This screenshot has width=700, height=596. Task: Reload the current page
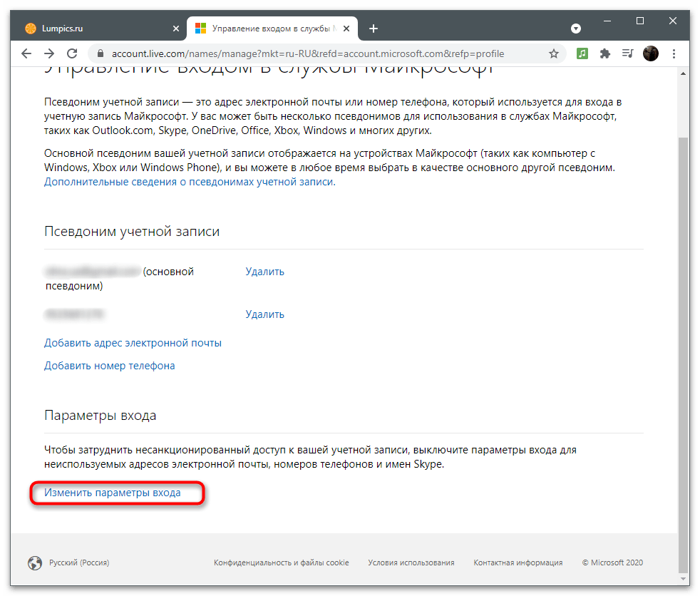(x=72, y=54)
